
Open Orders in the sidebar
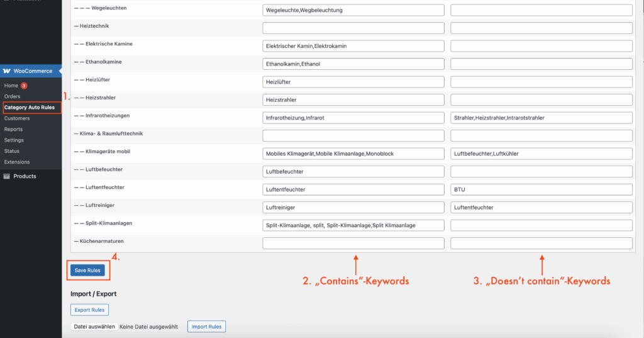point(12,96)
